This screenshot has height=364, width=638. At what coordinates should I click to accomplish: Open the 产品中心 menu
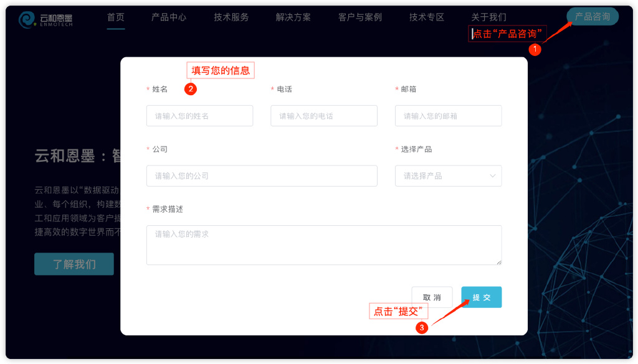coord(169,17)
